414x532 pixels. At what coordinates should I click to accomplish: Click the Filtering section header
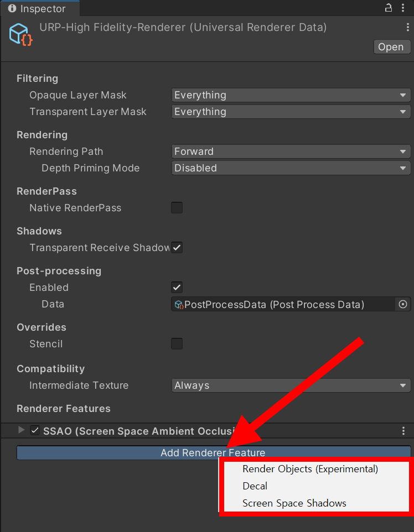[37, 79]
